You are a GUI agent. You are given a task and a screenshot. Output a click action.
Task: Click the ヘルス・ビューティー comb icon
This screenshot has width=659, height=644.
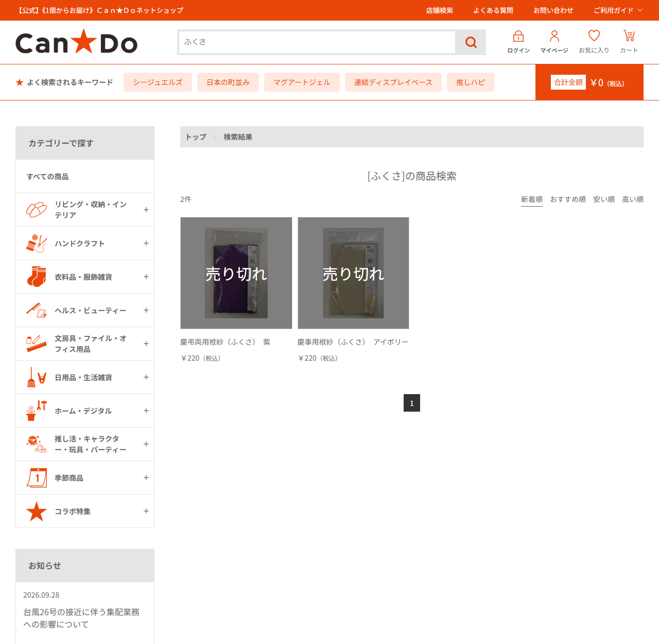point(37,310)
